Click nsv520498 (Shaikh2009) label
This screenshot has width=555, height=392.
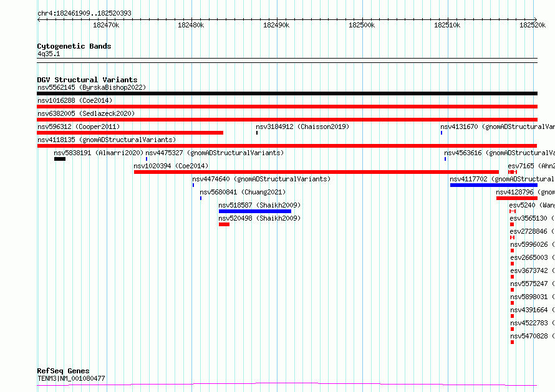click(259, 218)
